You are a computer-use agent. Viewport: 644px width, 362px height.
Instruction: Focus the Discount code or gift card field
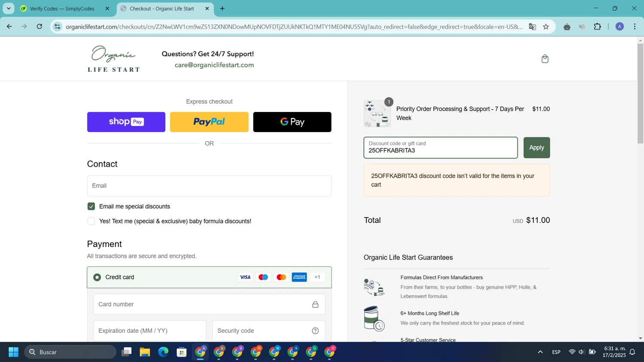[x=440, y=148]
